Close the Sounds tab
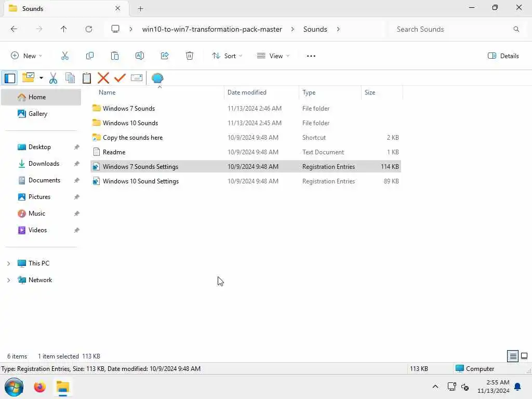 [118, 8]
